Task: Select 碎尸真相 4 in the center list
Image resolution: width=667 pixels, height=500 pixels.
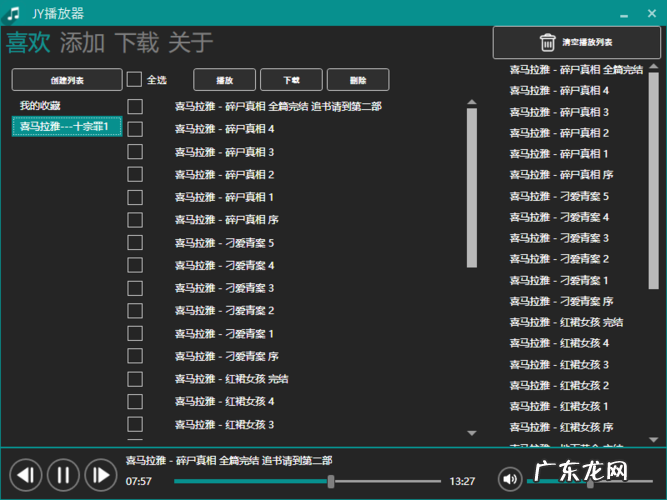Action: coord(225,129)
